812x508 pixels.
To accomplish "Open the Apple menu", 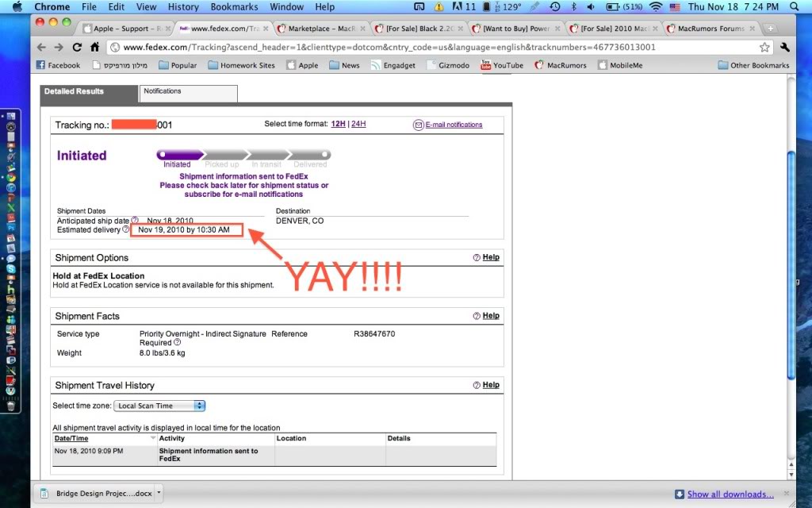I will (x=17, y=6).
